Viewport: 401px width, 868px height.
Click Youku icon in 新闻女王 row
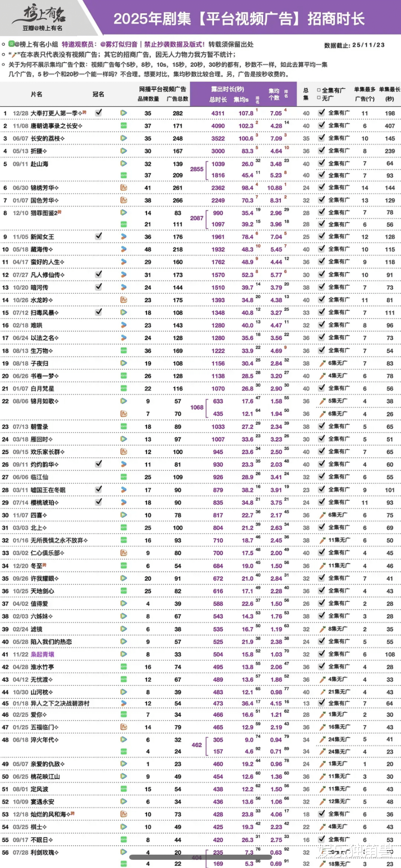[124, 237]
